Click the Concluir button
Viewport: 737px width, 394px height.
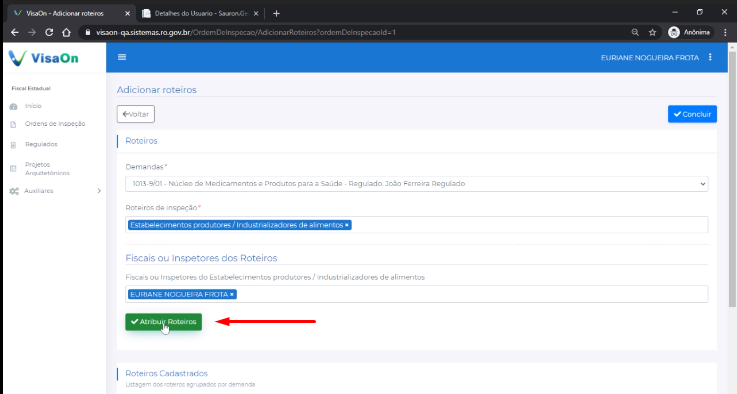coord(692,114)
